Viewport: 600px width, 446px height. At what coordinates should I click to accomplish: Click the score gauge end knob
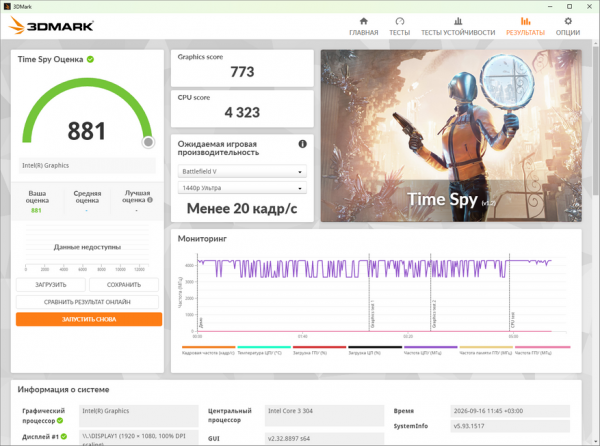coord(148,142)
